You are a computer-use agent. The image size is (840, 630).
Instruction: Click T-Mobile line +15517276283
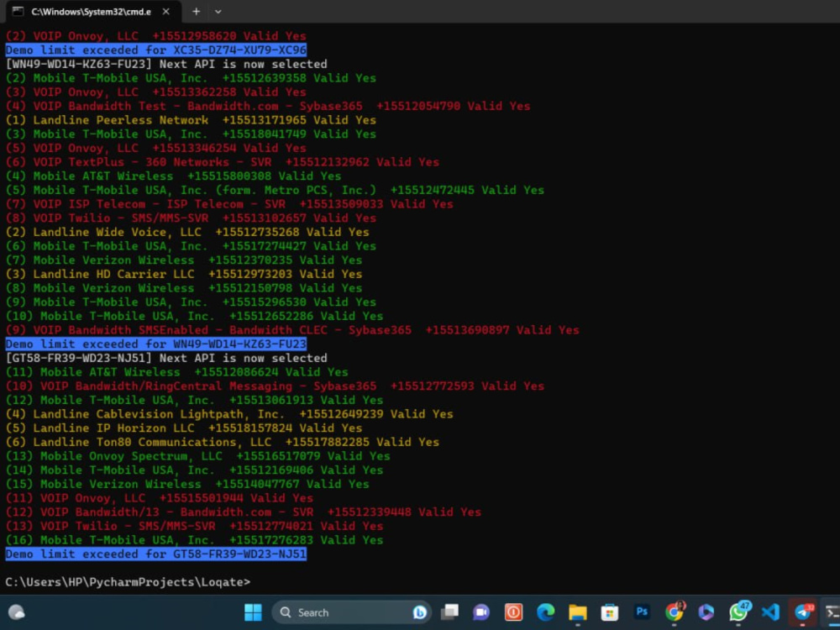[195, 540]
